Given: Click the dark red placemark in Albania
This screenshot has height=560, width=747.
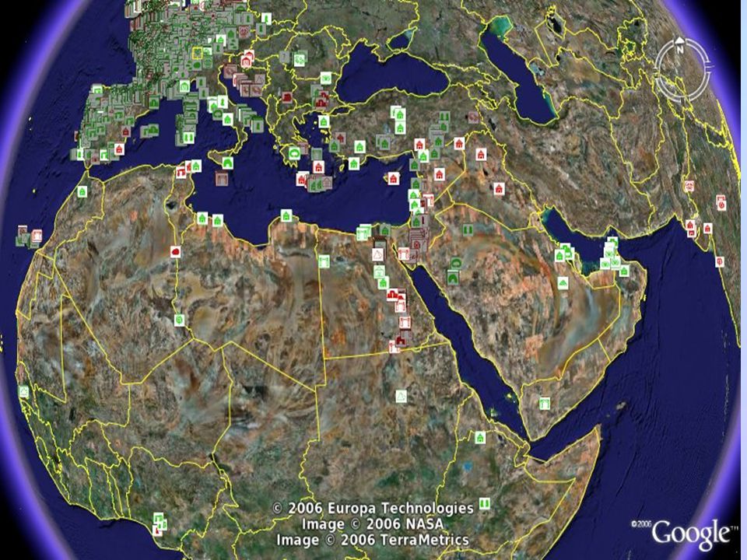Looking at the screenshot, I should click(286, 98).
